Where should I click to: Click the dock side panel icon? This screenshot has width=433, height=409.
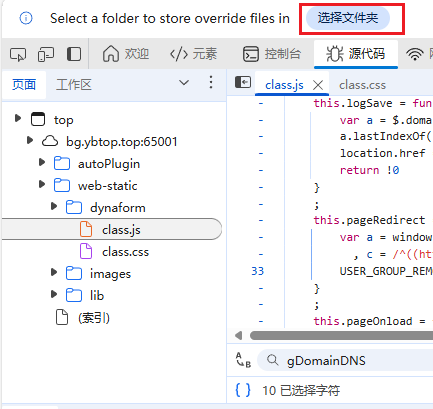(74, 54)
